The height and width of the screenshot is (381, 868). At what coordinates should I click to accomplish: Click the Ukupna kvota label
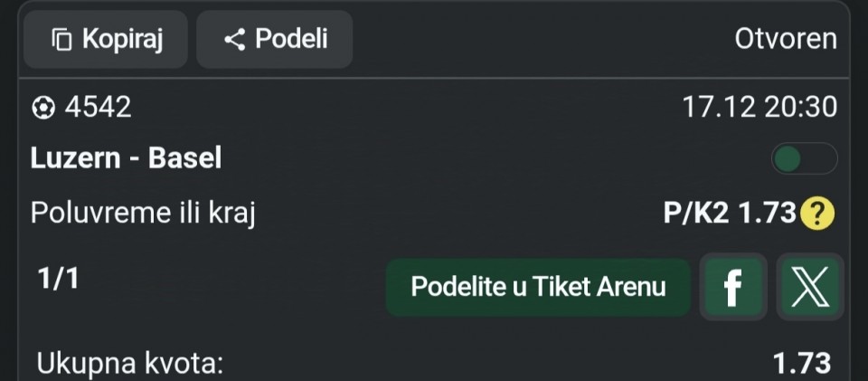[129, 364]
